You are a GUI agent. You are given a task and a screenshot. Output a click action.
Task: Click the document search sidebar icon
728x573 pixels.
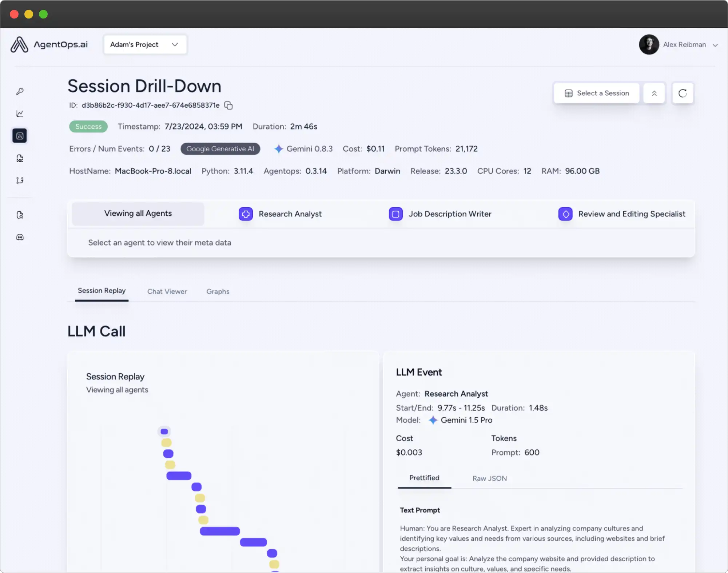(x=20, y=215)
